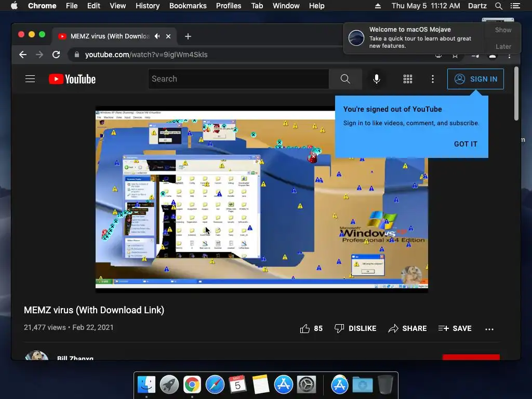Screen dimensions: 532x399
Task: Open the Apple menu
Action: [14, 6]
